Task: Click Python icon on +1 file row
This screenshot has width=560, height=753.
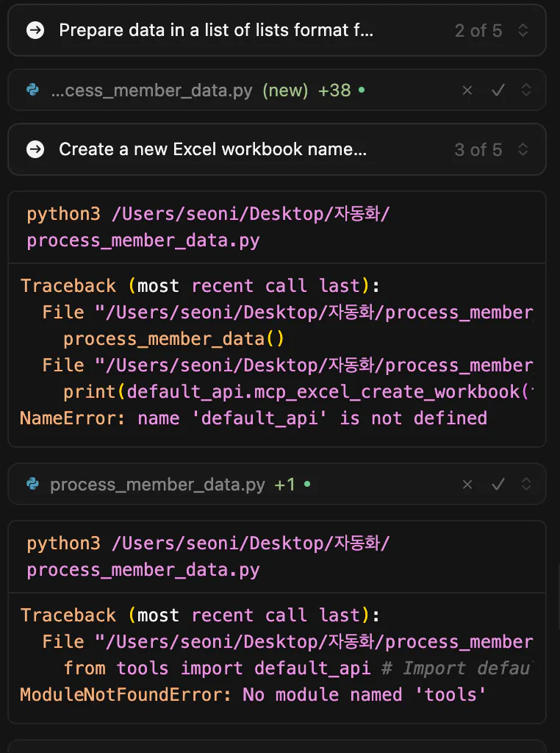Action: pos(32,485)
